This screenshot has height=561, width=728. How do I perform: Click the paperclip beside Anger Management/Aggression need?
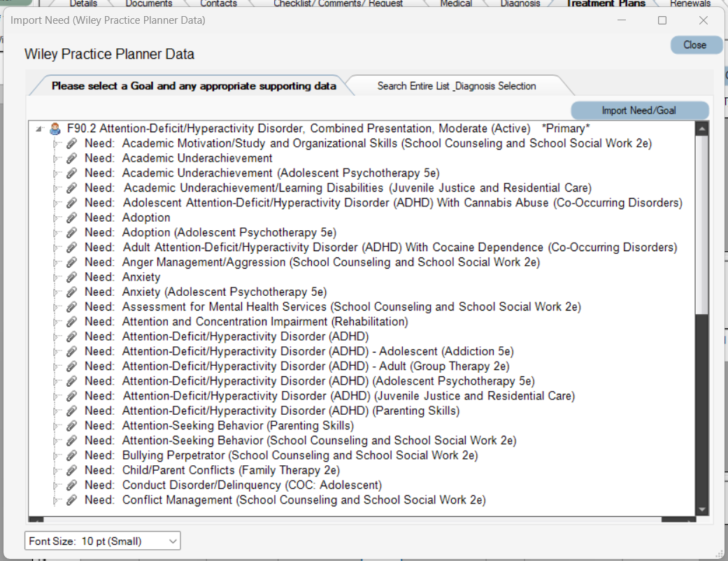click(73, 262)
